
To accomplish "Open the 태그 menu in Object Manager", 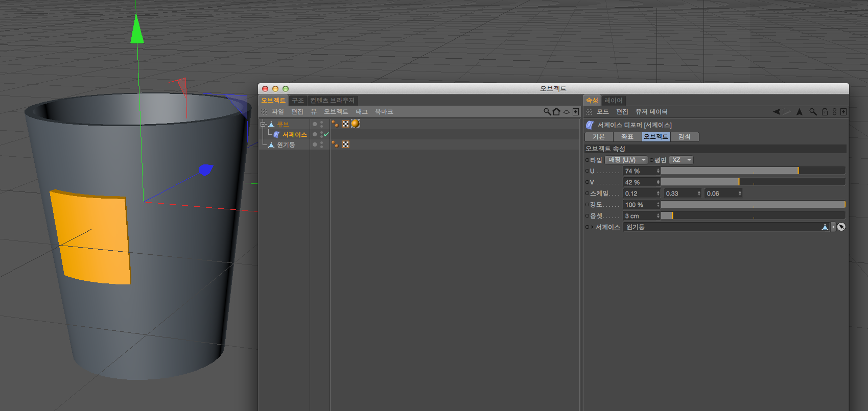I will pos(362,112).
